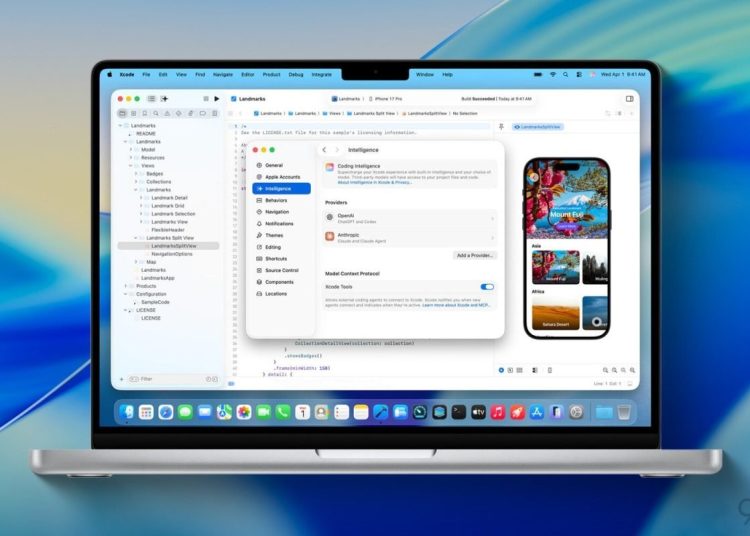
Task: Open the General settings pane
Action: (x=273, y=165)
